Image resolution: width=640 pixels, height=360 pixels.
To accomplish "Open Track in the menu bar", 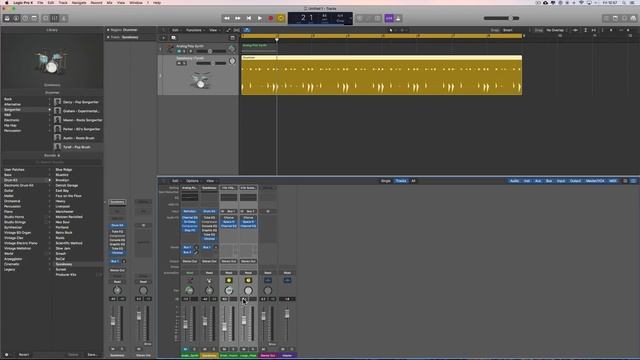I will 63,2.
